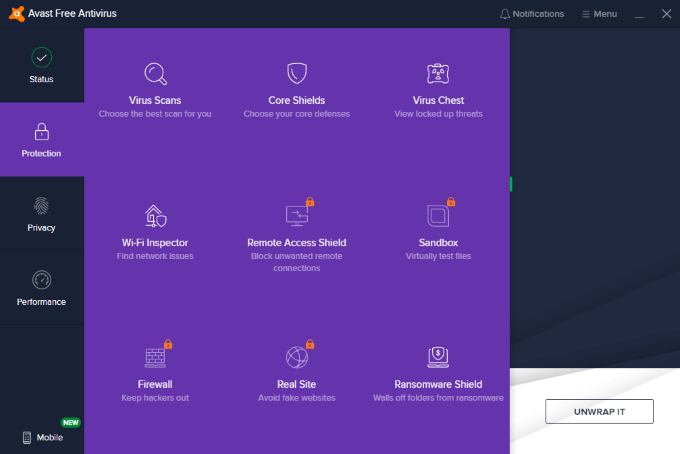Open the Core Shields shield icon
680x454 pixels.
pyautogui.click(x=297, y=73)
